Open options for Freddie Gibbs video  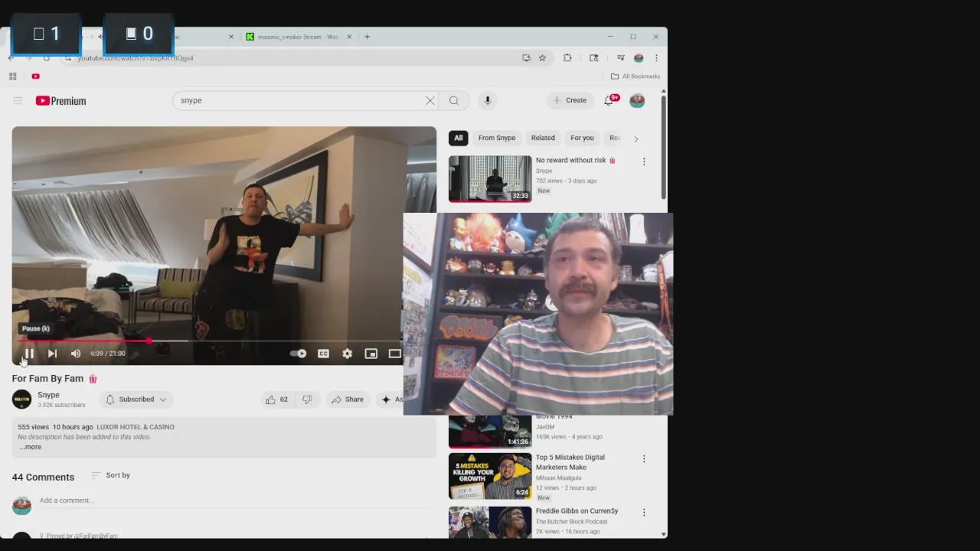(x=644, y=512)
